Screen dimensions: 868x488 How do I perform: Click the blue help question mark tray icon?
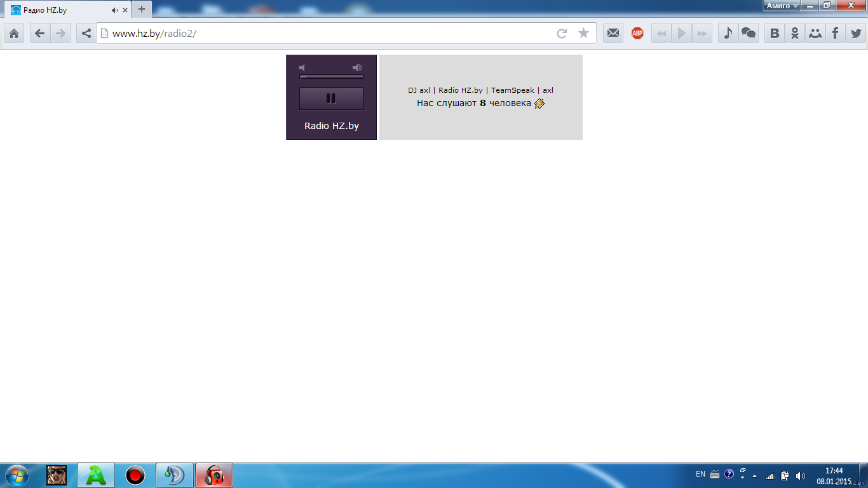(729, 474)
